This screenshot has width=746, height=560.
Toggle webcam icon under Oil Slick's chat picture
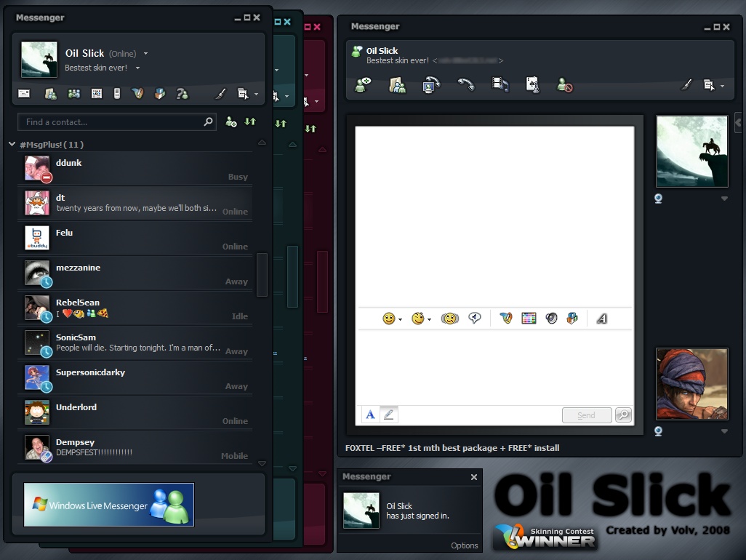(x=659, y=199)
